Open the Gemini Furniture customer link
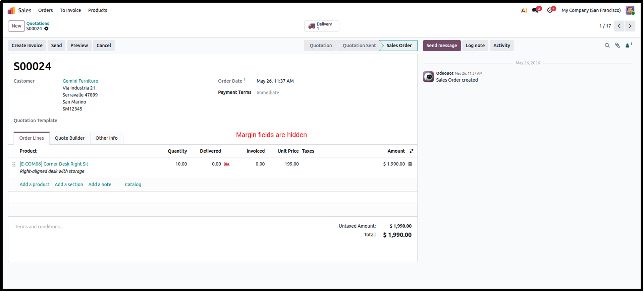This screenshot has width=644, height=292. coord(80,81)
